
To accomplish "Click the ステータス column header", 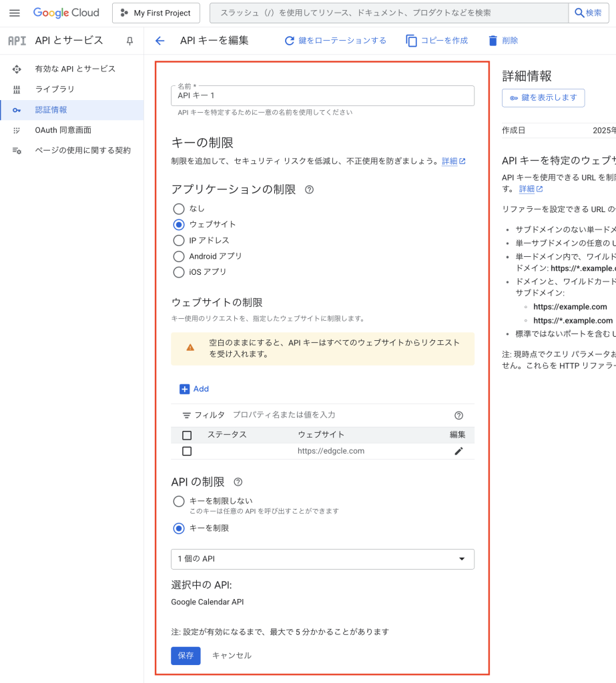I will coord(227,435).
